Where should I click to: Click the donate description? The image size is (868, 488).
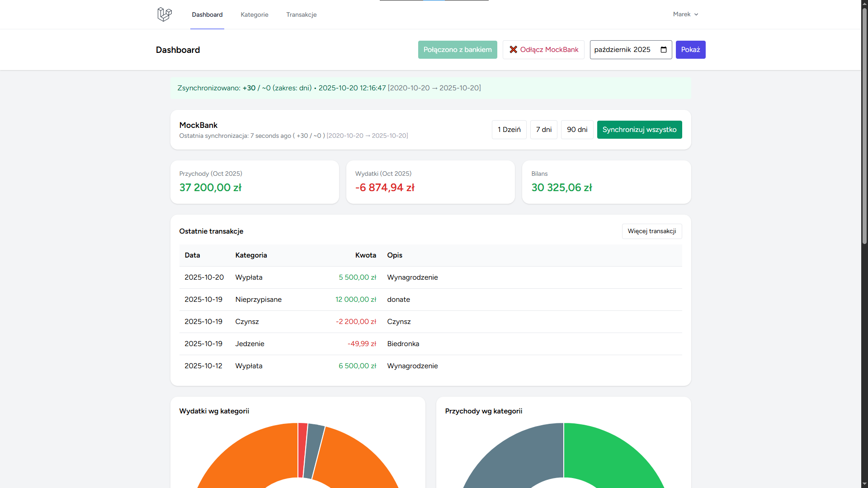click(398, 300)
